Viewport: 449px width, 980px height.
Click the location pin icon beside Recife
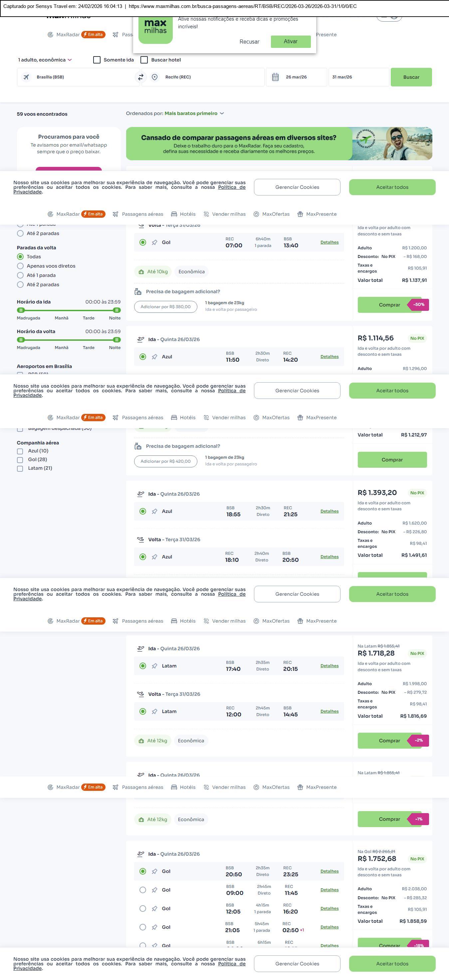pos(155,77)
